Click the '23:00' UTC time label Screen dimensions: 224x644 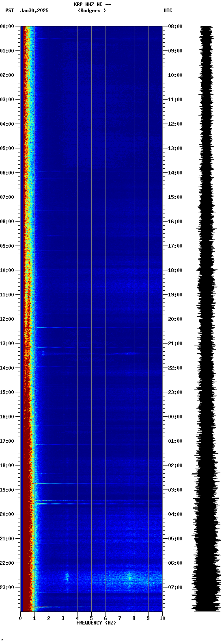175,392
